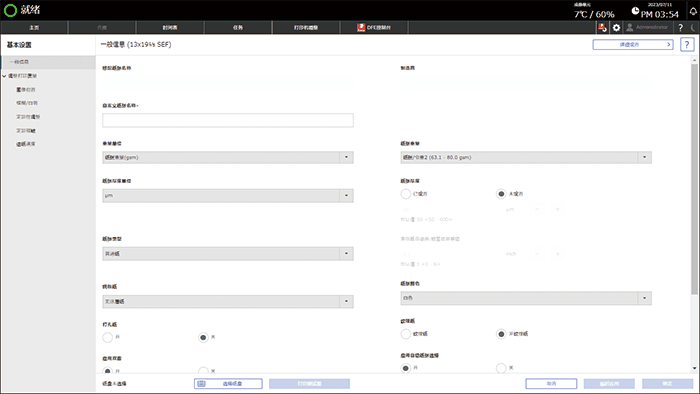Turn off auto paper selection radio

pos(501,368)
